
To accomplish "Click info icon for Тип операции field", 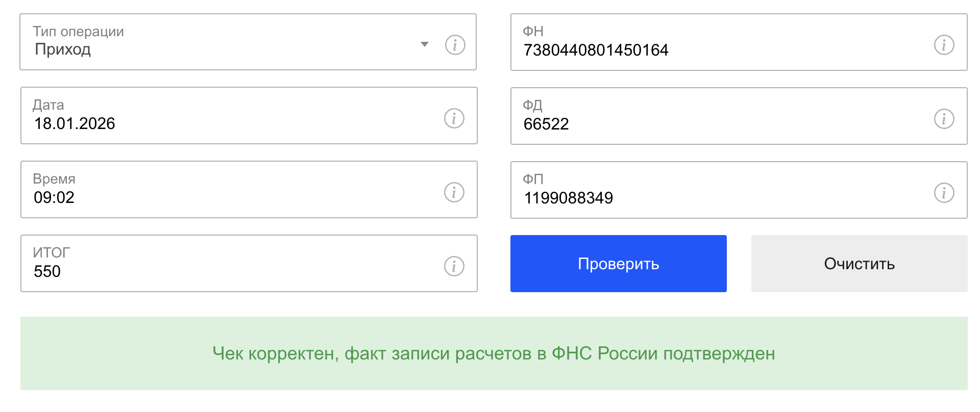I will (x=455, y=45).
